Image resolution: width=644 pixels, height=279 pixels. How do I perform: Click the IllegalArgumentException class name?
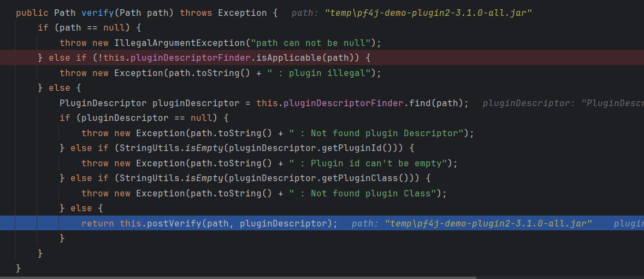coord(180,43)
